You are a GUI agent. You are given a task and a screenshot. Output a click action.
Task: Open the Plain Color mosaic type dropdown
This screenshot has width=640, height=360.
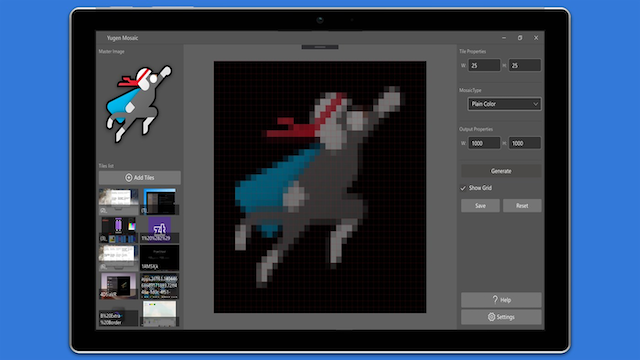click(504, 104)
